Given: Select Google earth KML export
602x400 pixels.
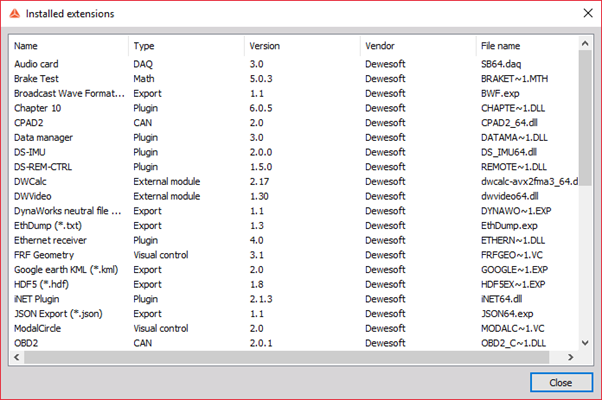Looking at the screenshot, I should pos(294,269).
